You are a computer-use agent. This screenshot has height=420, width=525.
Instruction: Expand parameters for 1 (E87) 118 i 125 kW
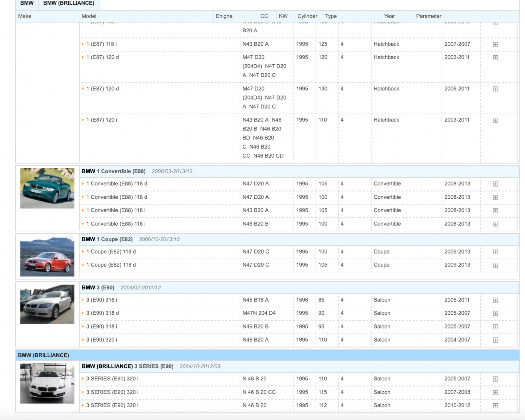pyautogui.click(x=495, y=44)
